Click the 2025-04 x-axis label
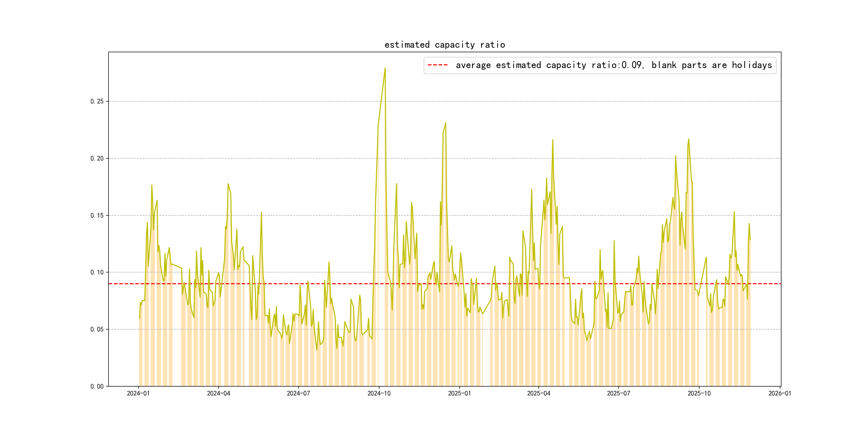 coord(538,393)
